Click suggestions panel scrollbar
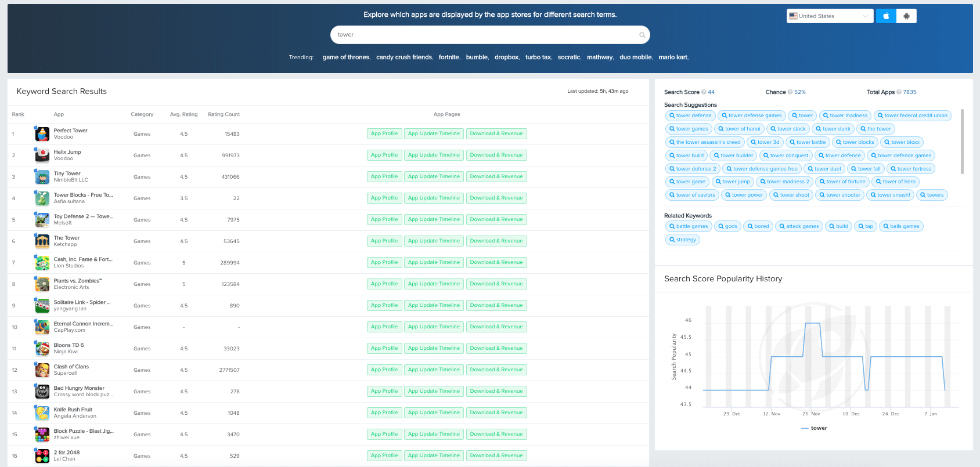Image resolution: width=980 pixels, height=467 pixels. click(x=962, y=142)
